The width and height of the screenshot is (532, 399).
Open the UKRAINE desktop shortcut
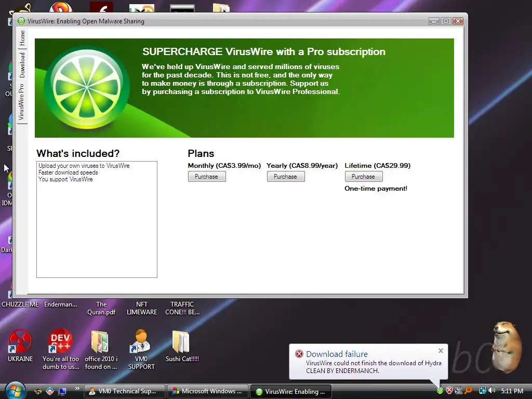click(20, 345)
